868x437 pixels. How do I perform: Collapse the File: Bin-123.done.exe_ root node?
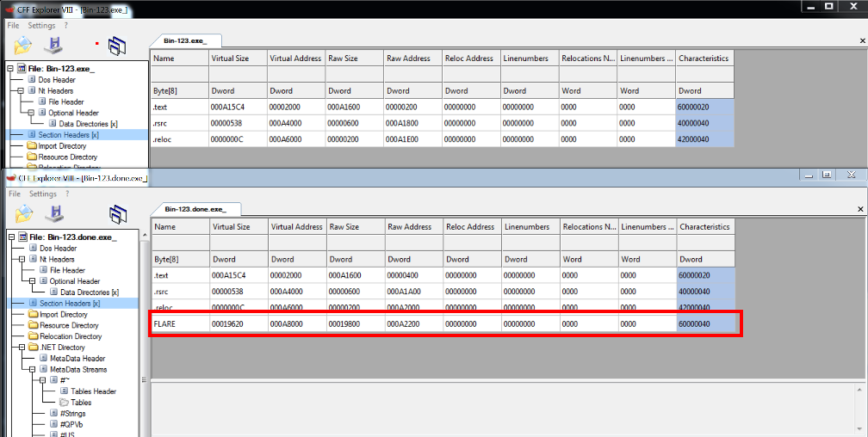pos(10,237)
